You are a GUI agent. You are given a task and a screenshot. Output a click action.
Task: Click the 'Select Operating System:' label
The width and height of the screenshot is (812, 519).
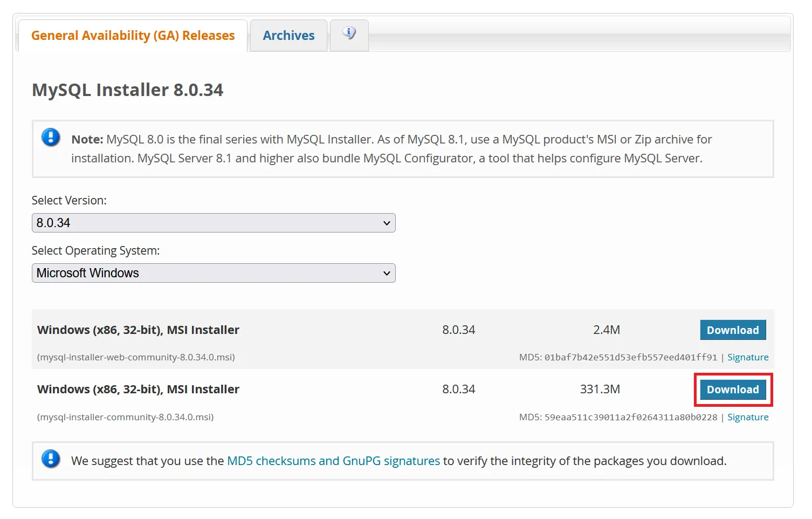pyautogui.click(x=95, y=250)
